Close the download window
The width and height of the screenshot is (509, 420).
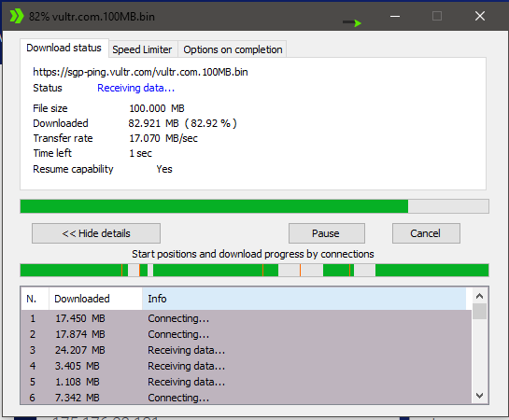480,16
